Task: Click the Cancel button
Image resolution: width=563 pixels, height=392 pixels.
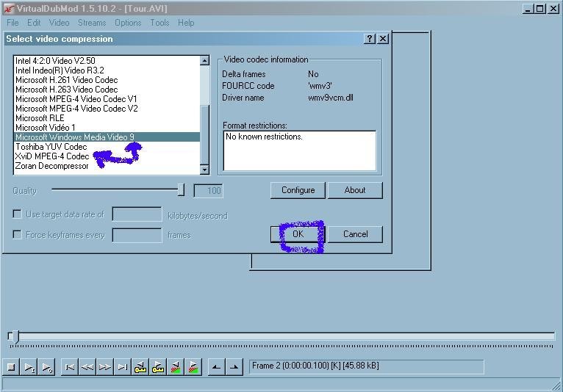Action: pos(356,234)
